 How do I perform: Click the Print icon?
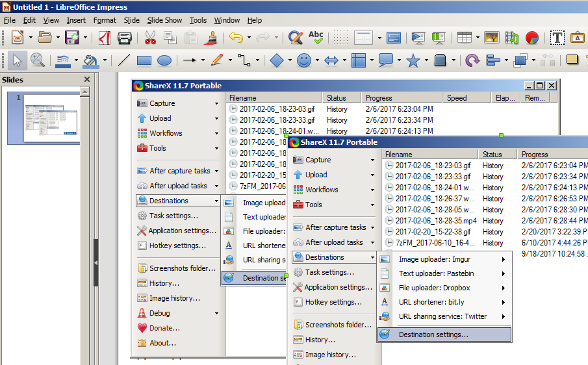(x=125, y=38)
